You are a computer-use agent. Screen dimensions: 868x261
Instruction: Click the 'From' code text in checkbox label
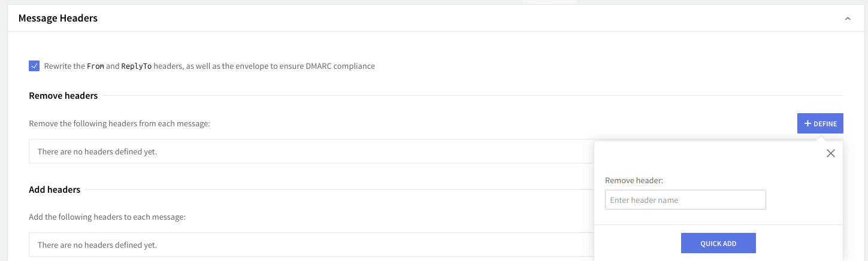(96, 66)
